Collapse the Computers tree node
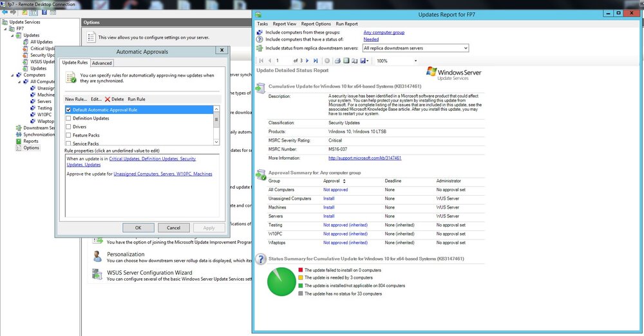 point(12,75)
